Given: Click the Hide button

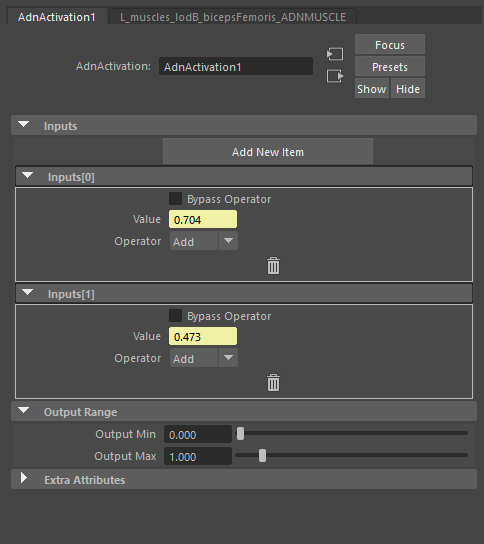Looking at the screenshot, I should (x=408, y=88).
